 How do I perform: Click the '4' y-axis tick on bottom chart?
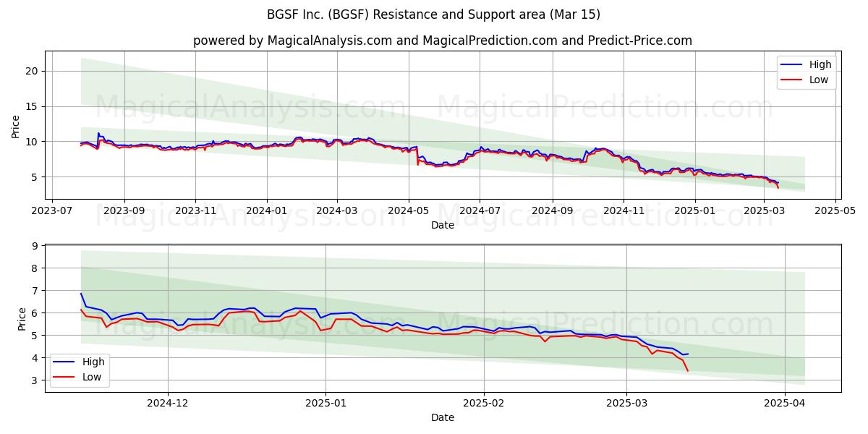pyautogui.click(x=34, y=358)
